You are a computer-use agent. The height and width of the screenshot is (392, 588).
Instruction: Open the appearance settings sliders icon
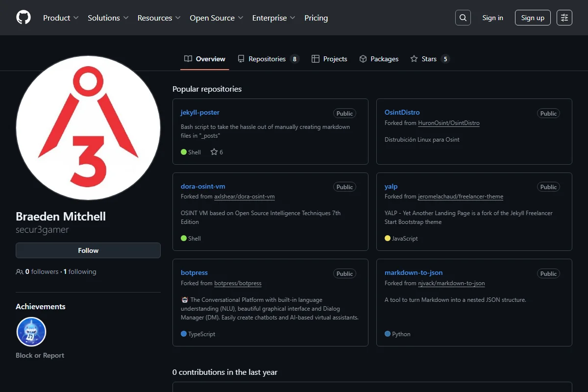point(564,18)
